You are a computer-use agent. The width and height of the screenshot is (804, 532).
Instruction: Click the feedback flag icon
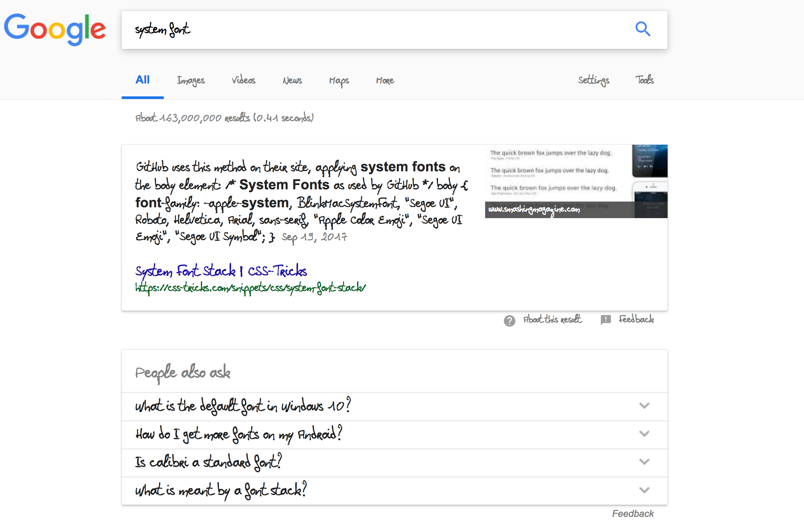pyautogui.click(x=606, y=320)
